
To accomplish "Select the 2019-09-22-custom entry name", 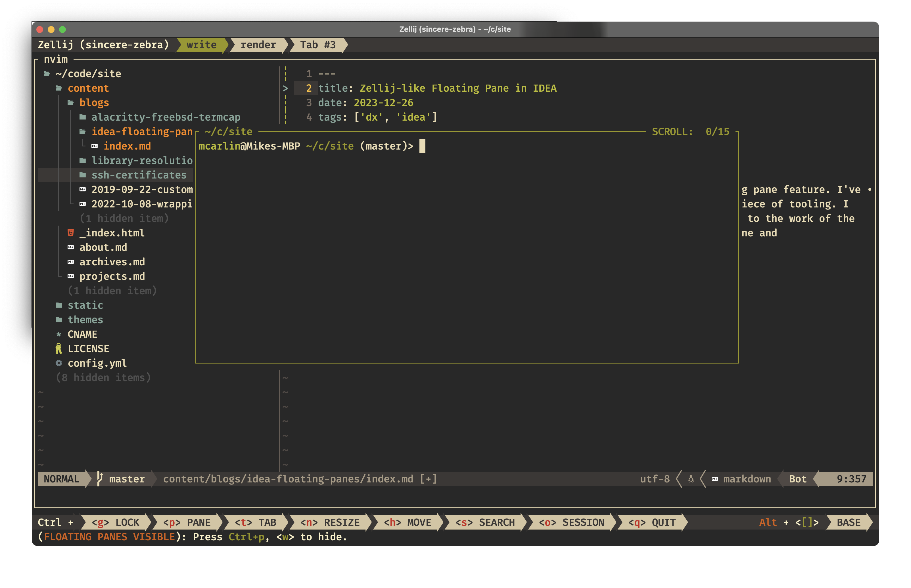I will click(x=142, y=190).
